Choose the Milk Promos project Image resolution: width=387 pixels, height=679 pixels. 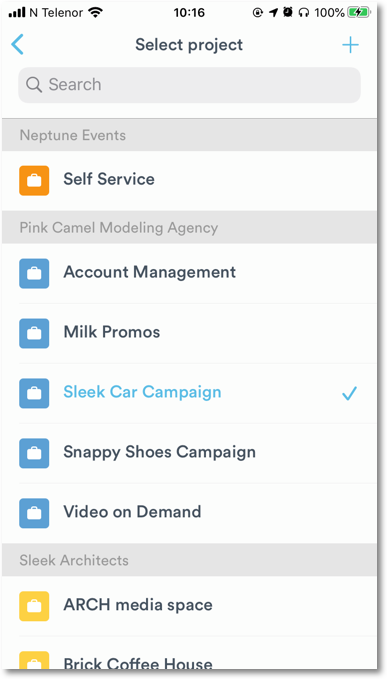[x=189, y=333]
